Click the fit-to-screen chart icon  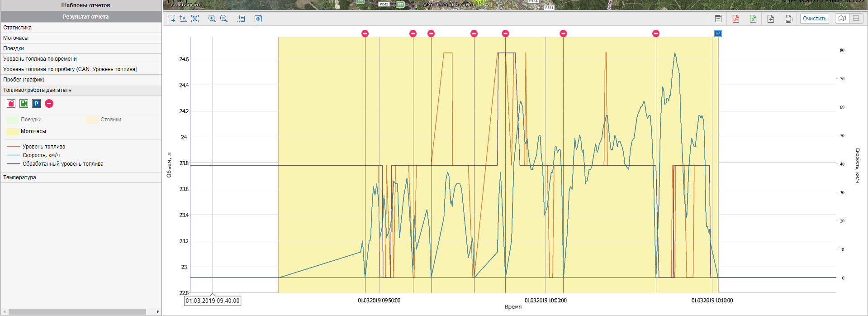(195, 19)
